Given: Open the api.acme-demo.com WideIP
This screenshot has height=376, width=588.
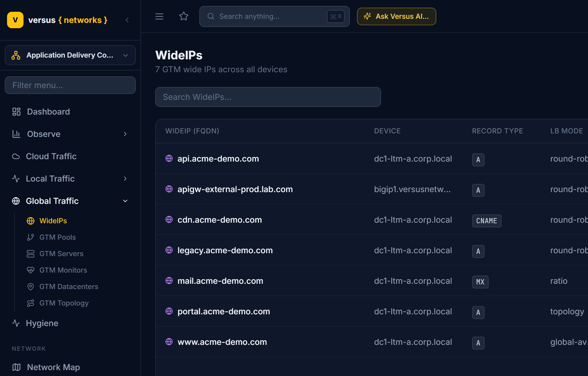Looking at the screenshot, I should [218, 159].
